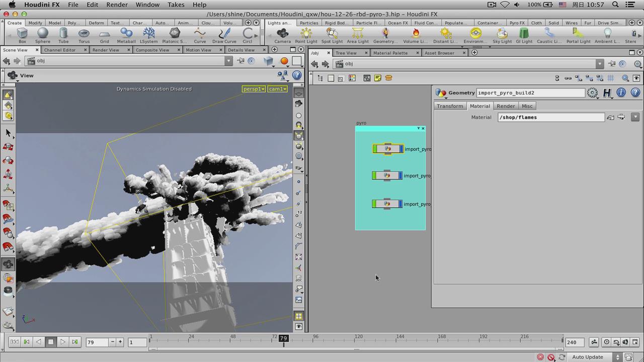Toggle the display flag on import_pyro_build2 node

400,149
